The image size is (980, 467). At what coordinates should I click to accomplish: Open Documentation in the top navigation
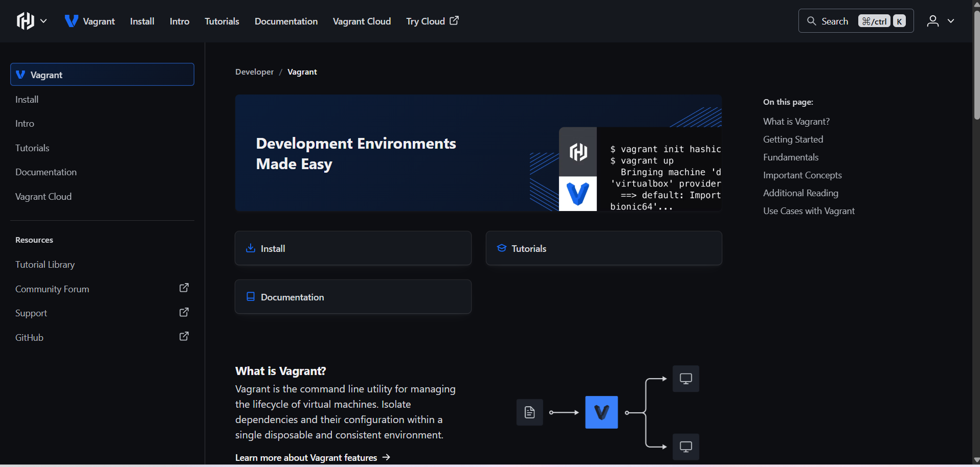click(x=286, y=21)
